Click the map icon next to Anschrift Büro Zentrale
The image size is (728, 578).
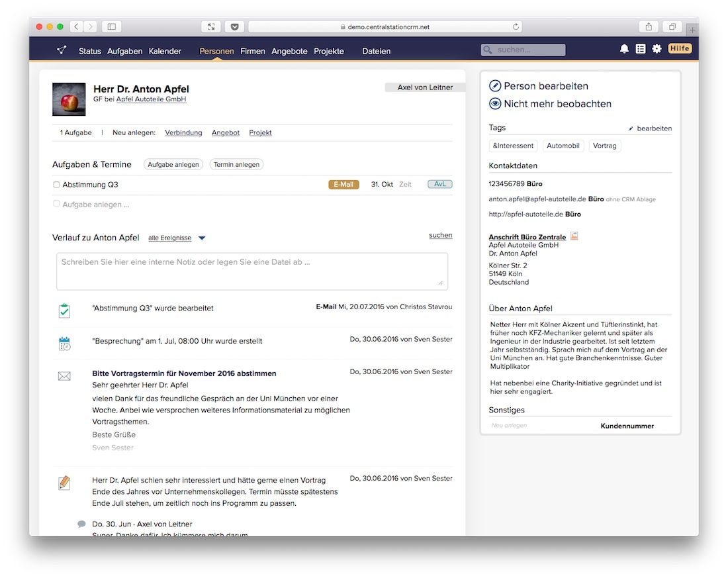(x=574, y=236)
